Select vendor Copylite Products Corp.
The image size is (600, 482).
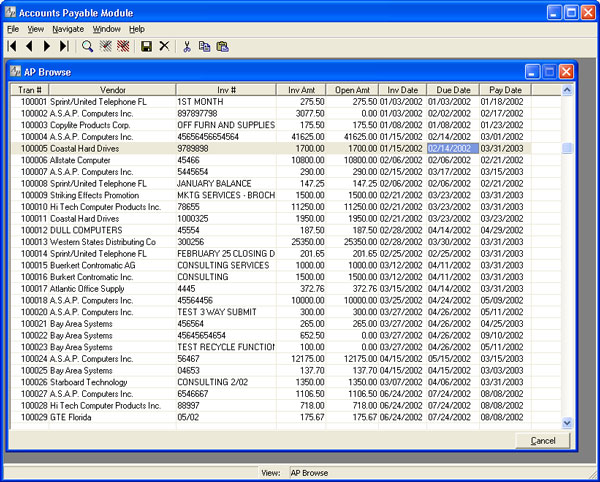pyautogui.click(x=90, y=125)
